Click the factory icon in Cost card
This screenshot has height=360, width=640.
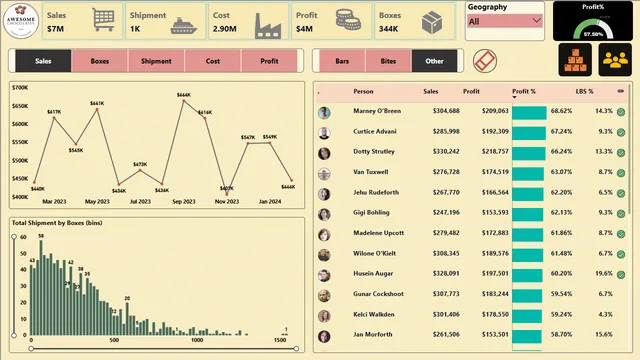(268, 26)
